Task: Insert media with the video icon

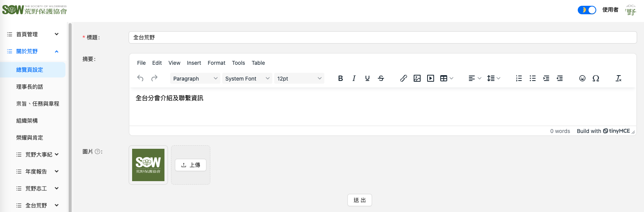Action: 431,78
